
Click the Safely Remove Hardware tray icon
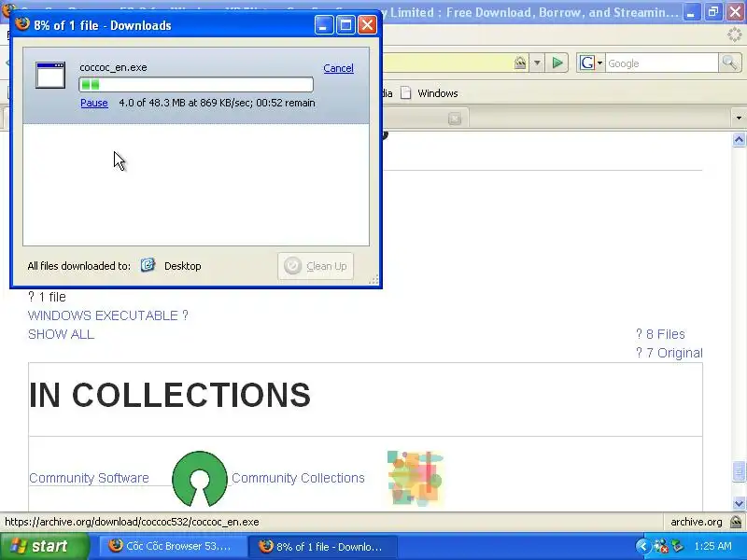coord(677,546)
